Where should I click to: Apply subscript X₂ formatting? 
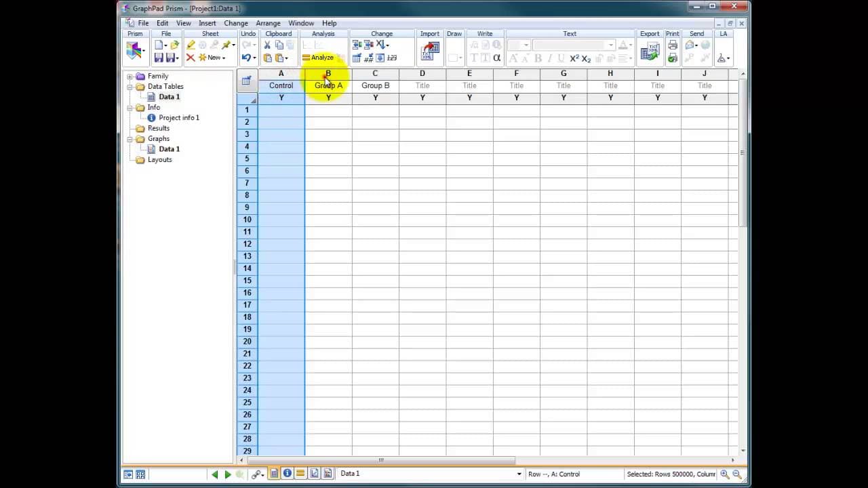click(587, 58)
